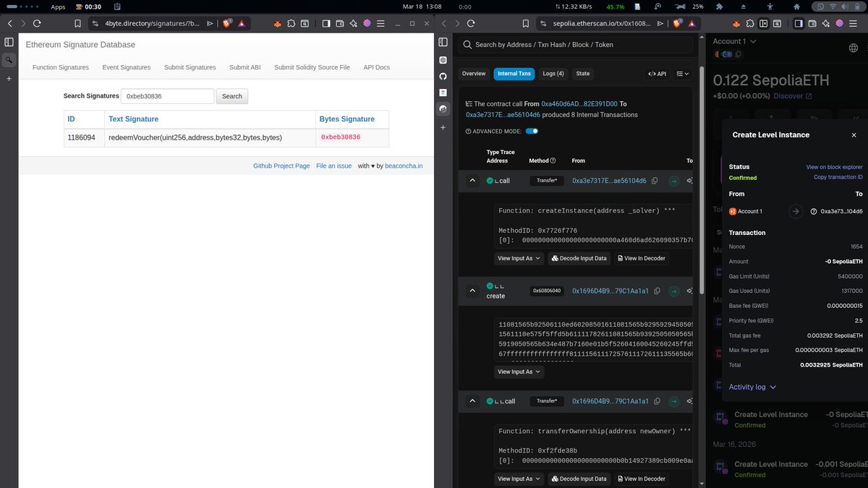Open Github Project Page link

281,166
